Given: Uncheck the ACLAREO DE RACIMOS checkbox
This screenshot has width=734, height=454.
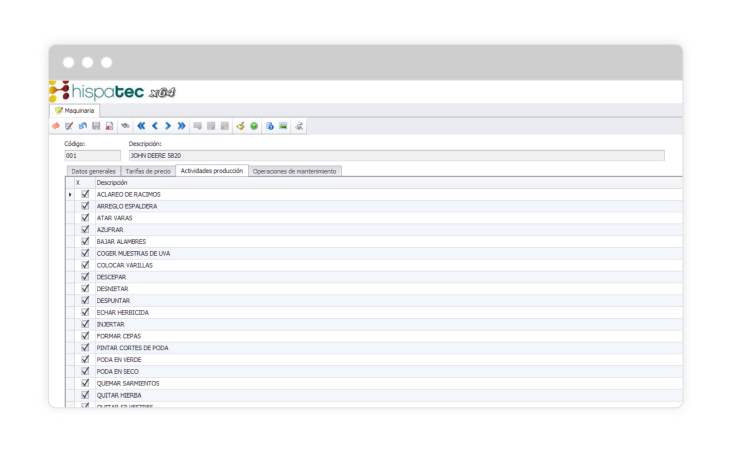Looking at the screenshot, I should tap(85, 194).
